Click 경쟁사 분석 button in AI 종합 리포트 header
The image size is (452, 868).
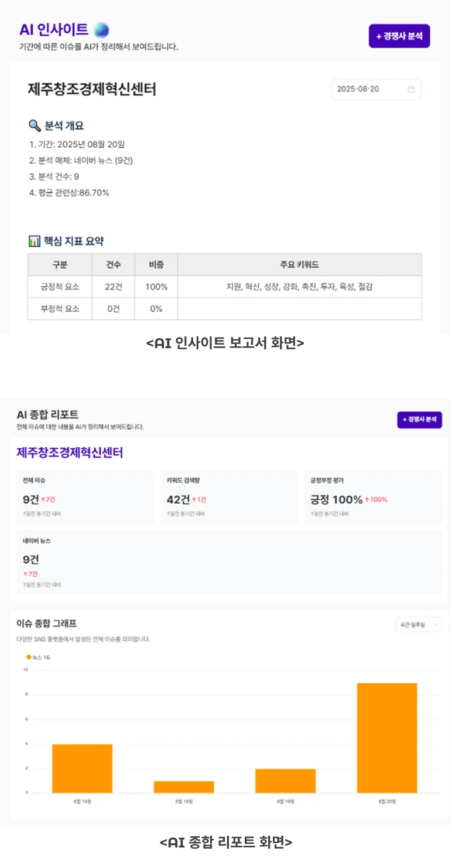tap(419, 420)
